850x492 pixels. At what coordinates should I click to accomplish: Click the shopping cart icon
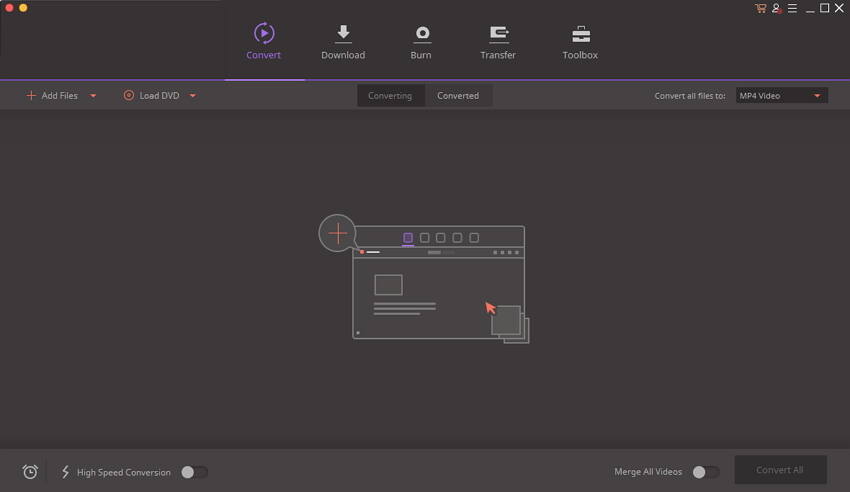pos(760,8)
